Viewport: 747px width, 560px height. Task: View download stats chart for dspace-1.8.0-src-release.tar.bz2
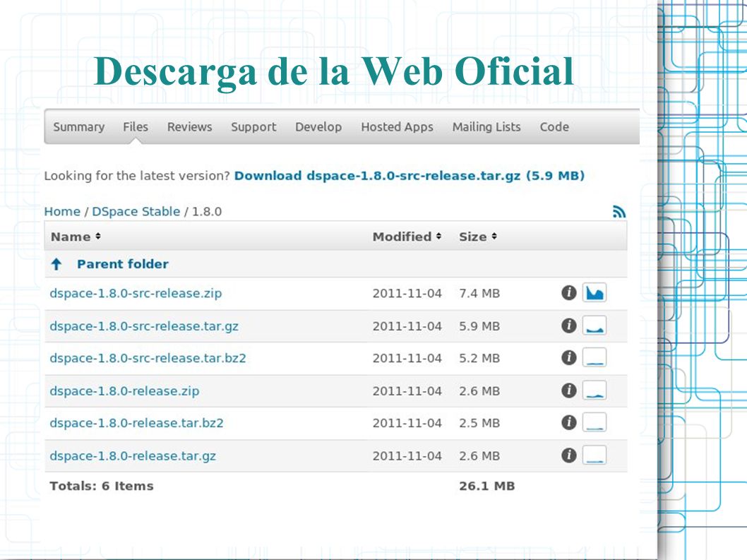tap(594, 357)
